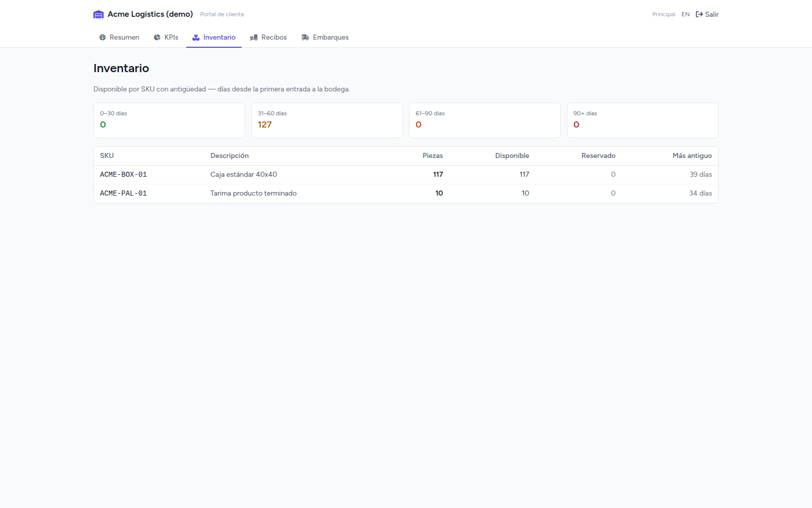This screenshot has height=508, width=812.
Task: Click the Salir logout link
Action: click(x=707, y=14)
